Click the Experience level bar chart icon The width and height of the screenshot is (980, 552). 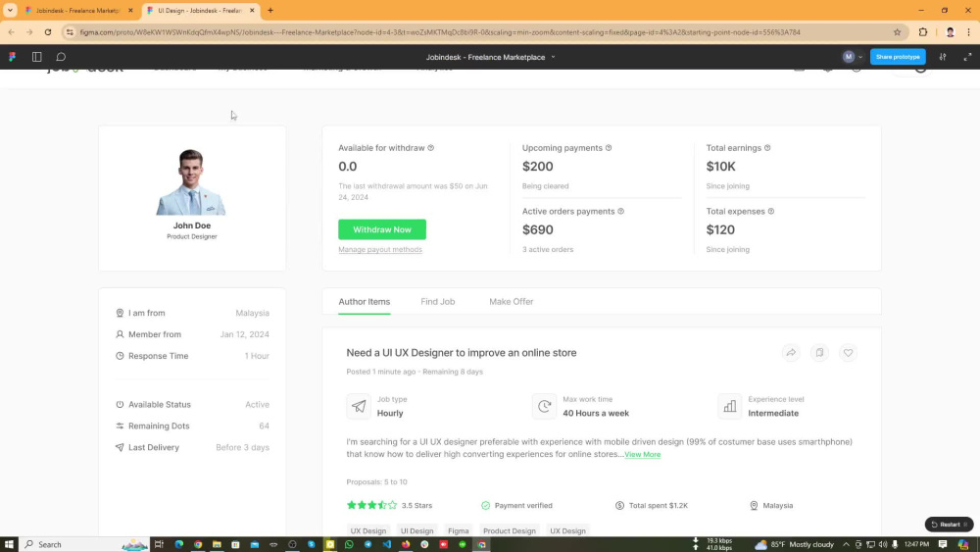pos(730,406)
